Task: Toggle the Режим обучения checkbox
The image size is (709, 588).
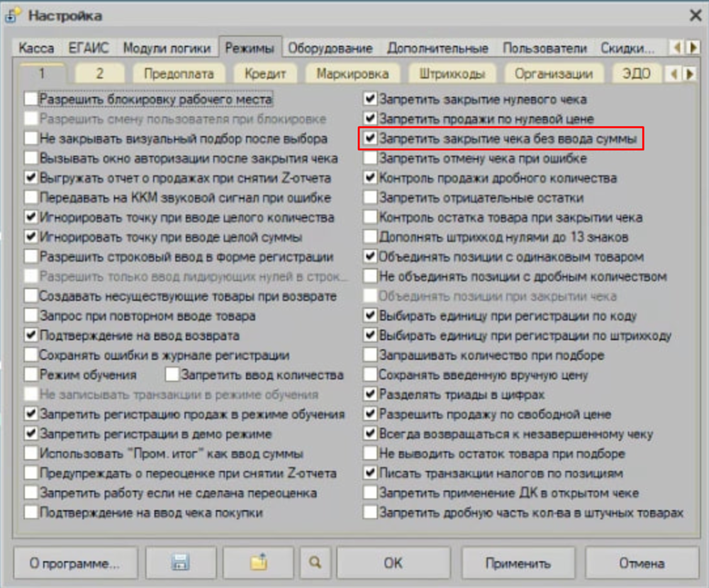Action: pyautogui.click(x=30, y=375)
